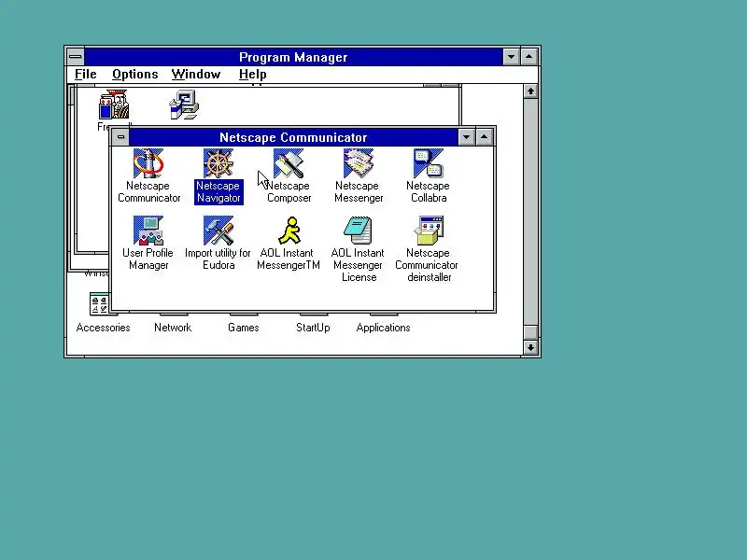747x560 pixels.
Task: Launch AOL Instant MessengerTM running man icon
Action: (x=289, y=231)
